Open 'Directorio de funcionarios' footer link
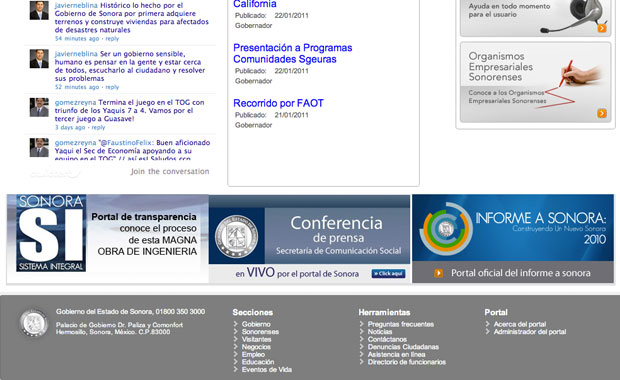The image size is (620, 380). (407, 362)
